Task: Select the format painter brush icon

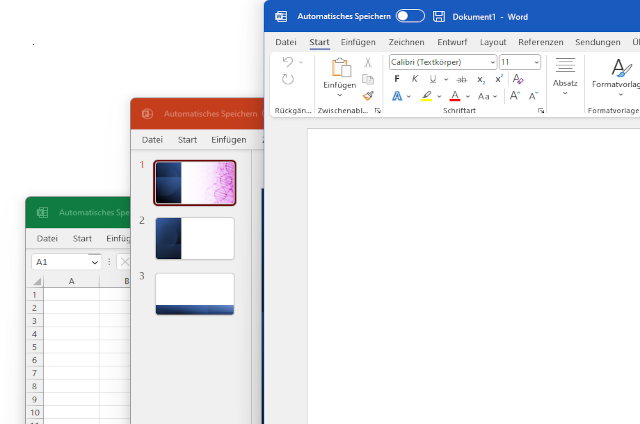Action: 368,96
